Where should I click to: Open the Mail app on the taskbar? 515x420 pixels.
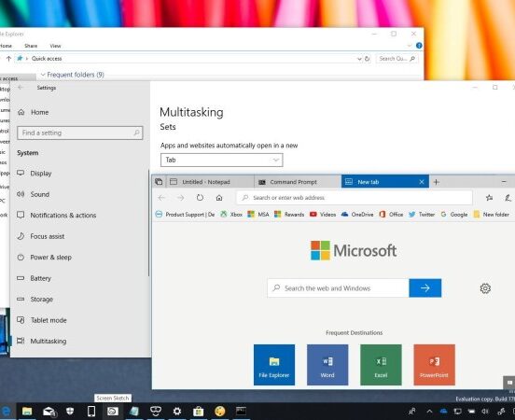tap(49, 411)
